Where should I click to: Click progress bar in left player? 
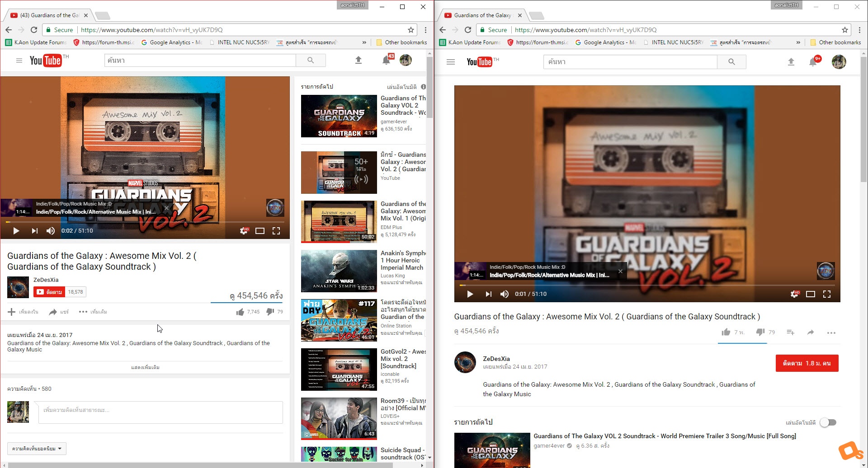click(145, 222)
